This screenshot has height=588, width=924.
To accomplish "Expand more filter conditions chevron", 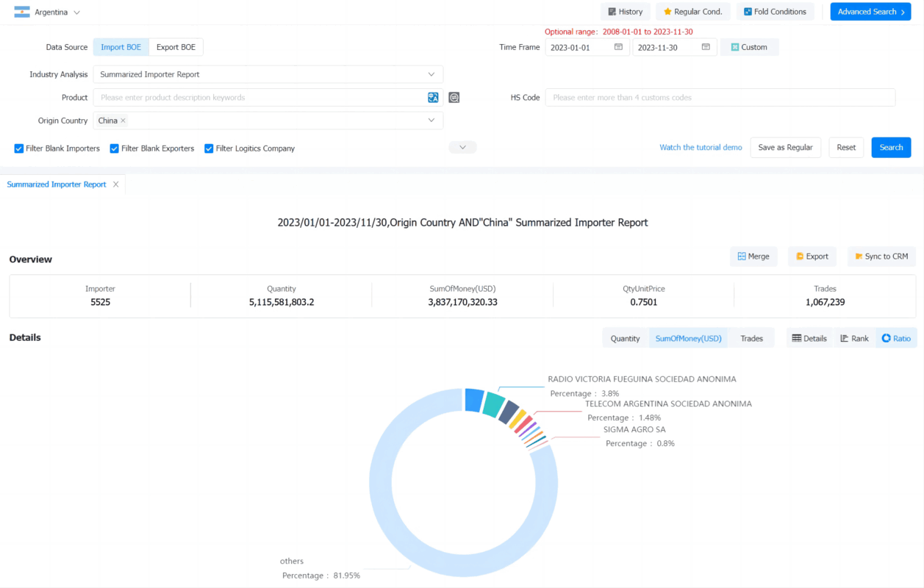I will coord(462,147).
